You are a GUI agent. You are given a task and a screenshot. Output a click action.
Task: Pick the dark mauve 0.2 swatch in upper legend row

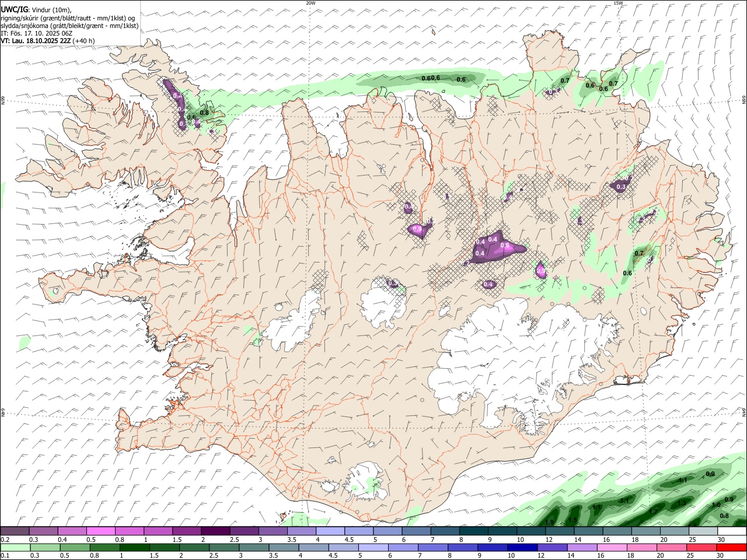(15, 531)
